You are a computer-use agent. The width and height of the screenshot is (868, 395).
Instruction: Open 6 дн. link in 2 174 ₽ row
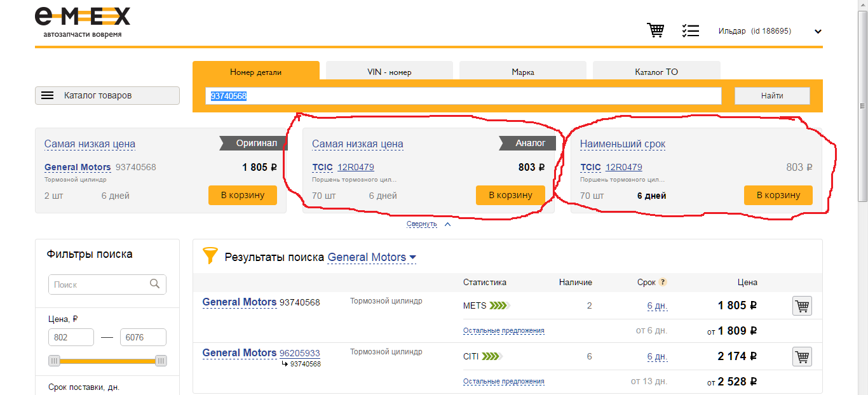(657, 356)
